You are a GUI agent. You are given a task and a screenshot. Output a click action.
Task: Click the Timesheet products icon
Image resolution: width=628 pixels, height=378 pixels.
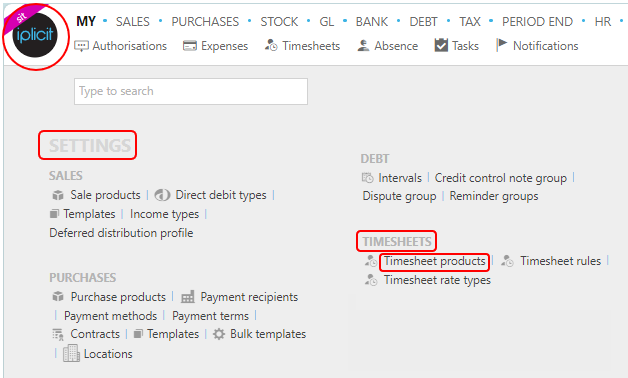point(371,261)
